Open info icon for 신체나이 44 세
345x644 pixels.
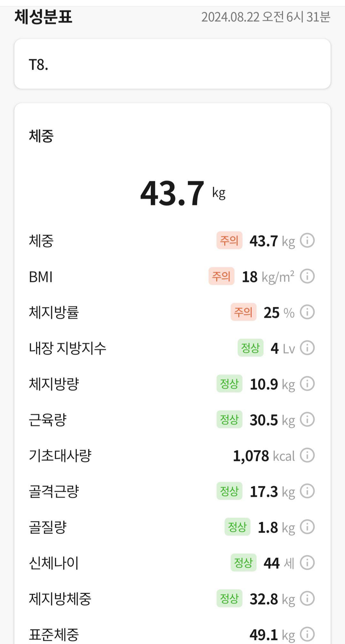point(307,563)
